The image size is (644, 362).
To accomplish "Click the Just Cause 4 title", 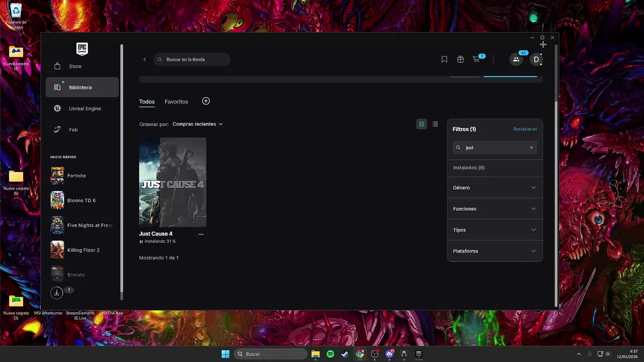I will [155, 234].
